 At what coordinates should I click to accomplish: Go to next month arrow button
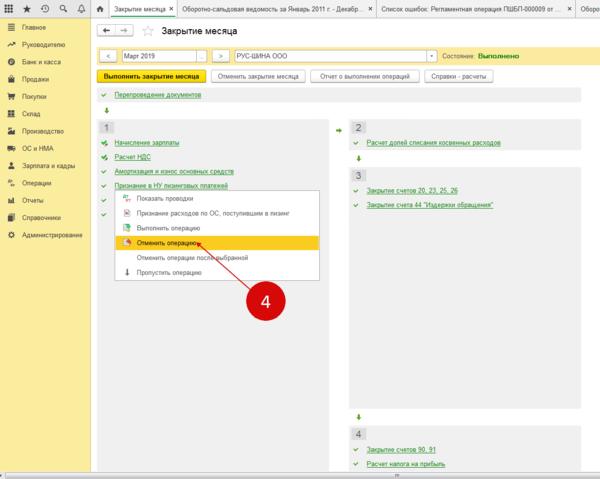[x=221, y=56]
